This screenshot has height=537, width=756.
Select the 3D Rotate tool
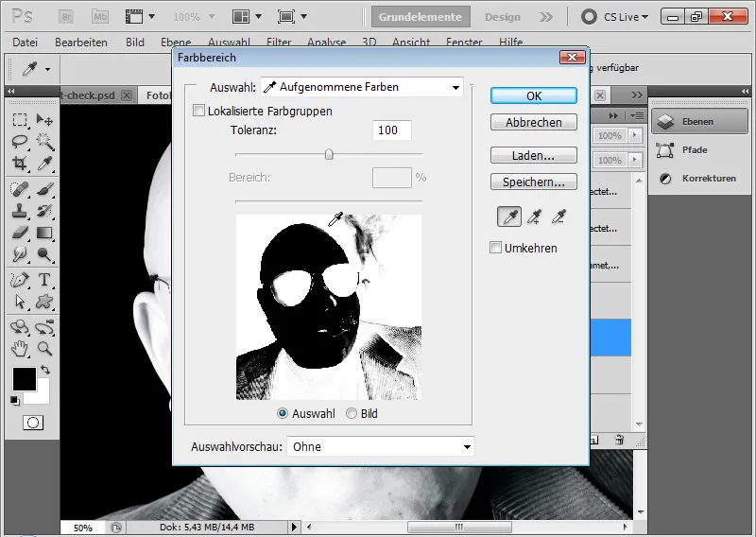click(20, 327)
